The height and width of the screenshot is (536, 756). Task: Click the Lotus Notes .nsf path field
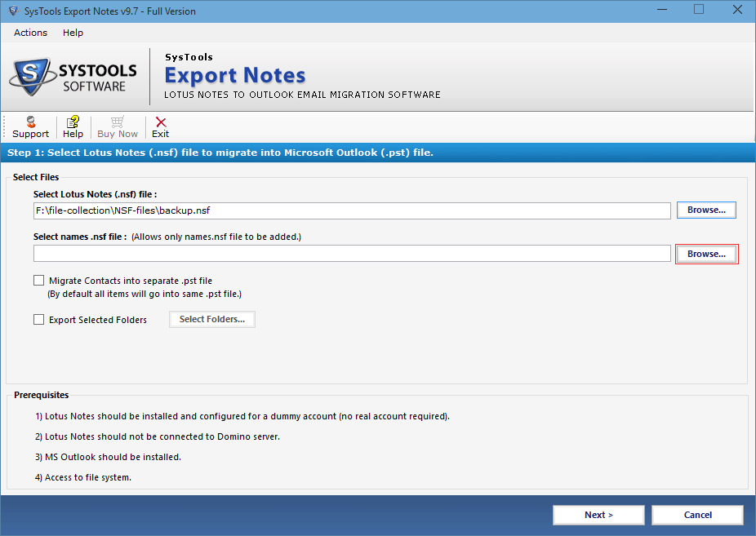tap(352, 210)
